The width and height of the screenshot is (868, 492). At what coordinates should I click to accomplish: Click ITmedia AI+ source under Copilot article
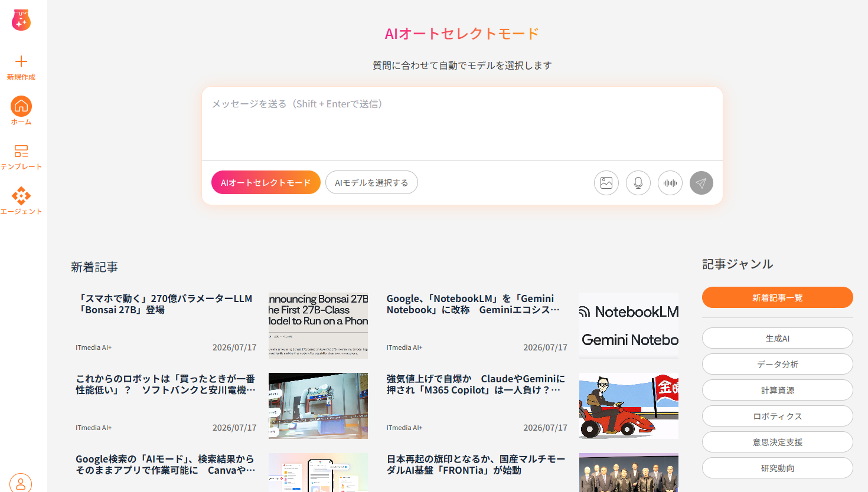point(404,428)
